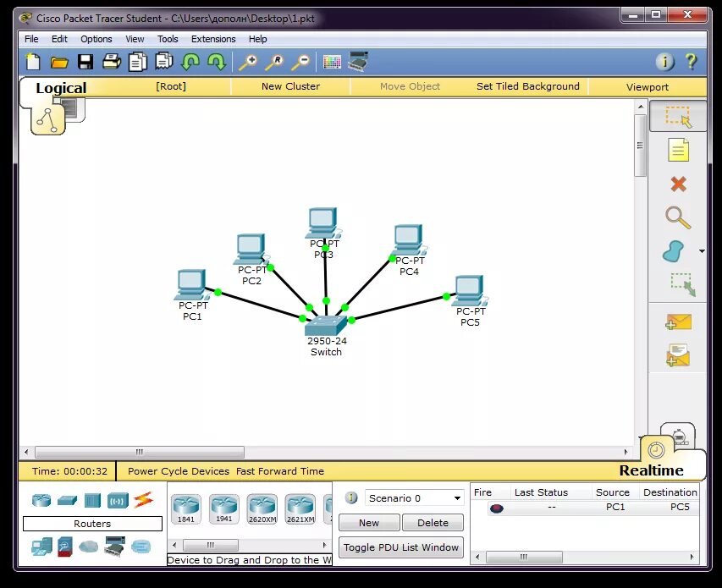Select the End Devices category icon
Screen dimensions: 722x588
pos(42,547)
